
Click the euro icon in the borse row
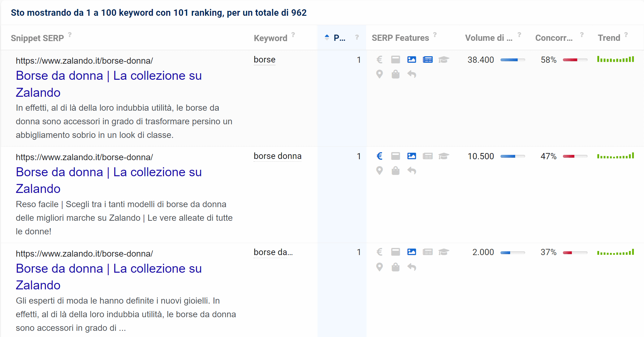point(379,60)
